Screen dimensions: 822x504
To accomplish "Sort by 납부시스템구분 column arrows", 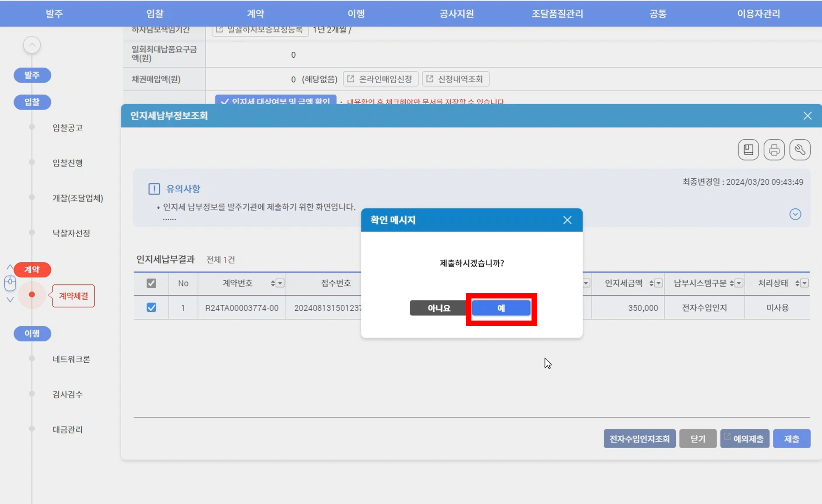I will click(x=732, y=283).
